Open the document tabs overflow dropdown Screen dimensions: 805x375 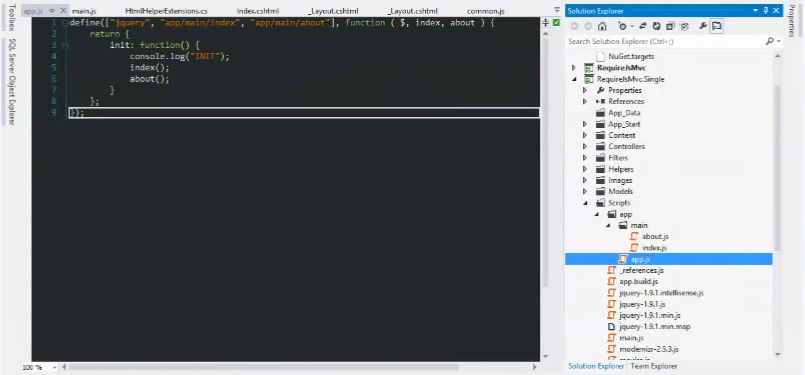point(557,10)
